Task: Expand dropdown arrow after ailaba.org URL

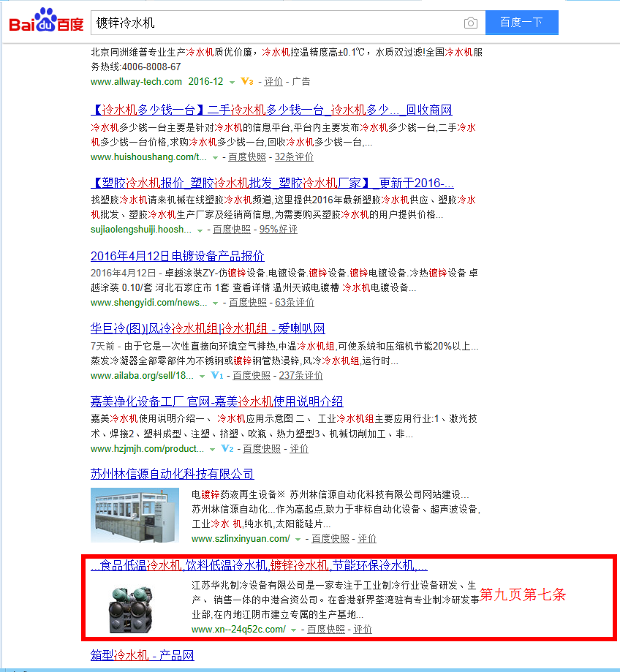Action: pos(202,377)
